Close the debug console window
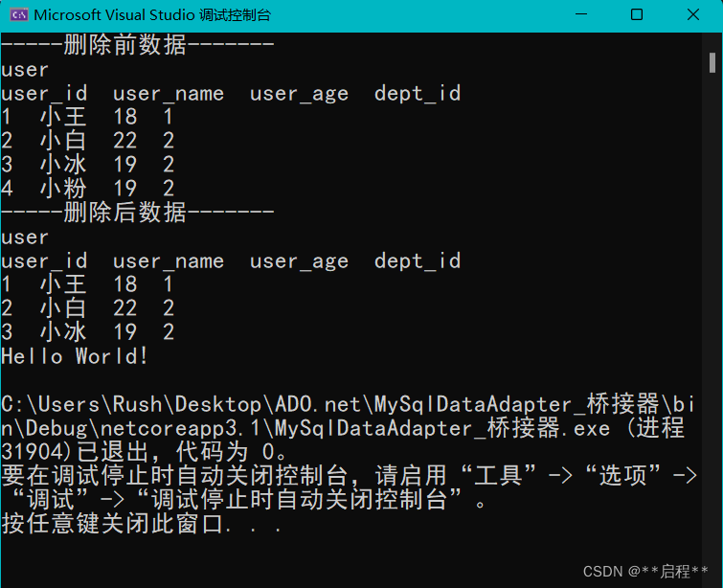 pos(693,14)
